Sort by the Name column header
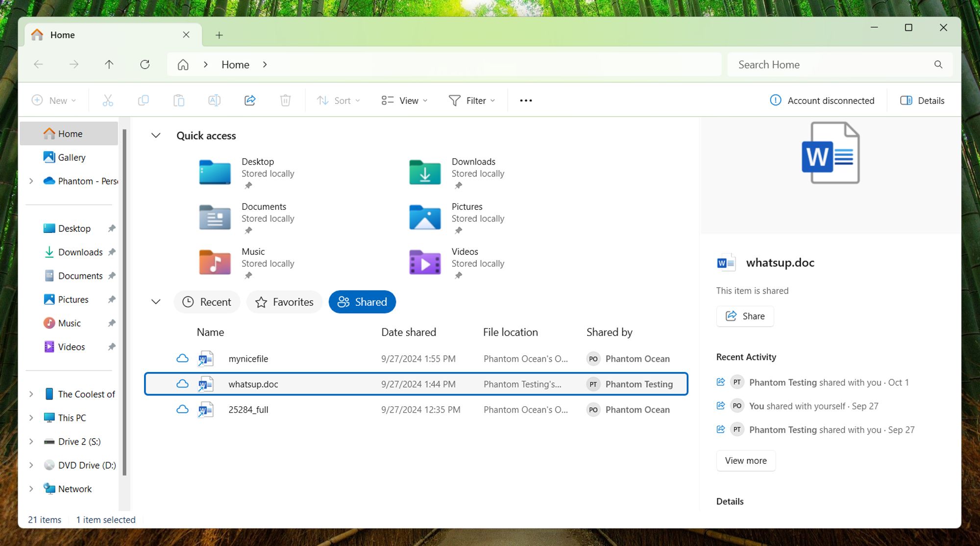The width and height of the screenshot is (980, 546). (x=210, y=332)
